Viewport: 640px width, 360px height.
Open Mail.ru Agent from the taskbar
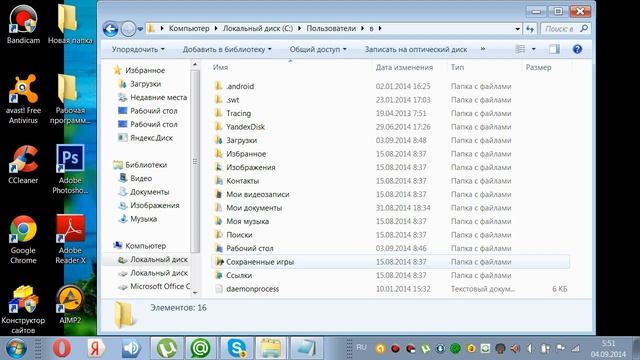pyautogui.click(x=200, y=348)
